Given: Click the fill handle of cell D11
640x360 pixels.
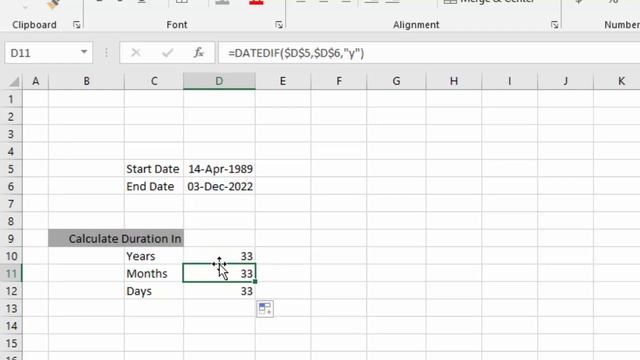Looking at the screenshot, I should pos(255,282).
